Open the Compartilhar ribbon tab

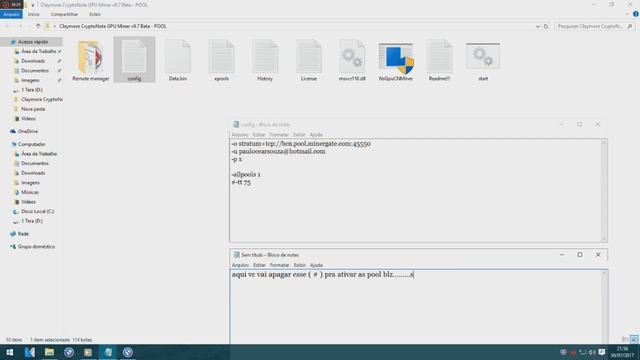point(64,14)
